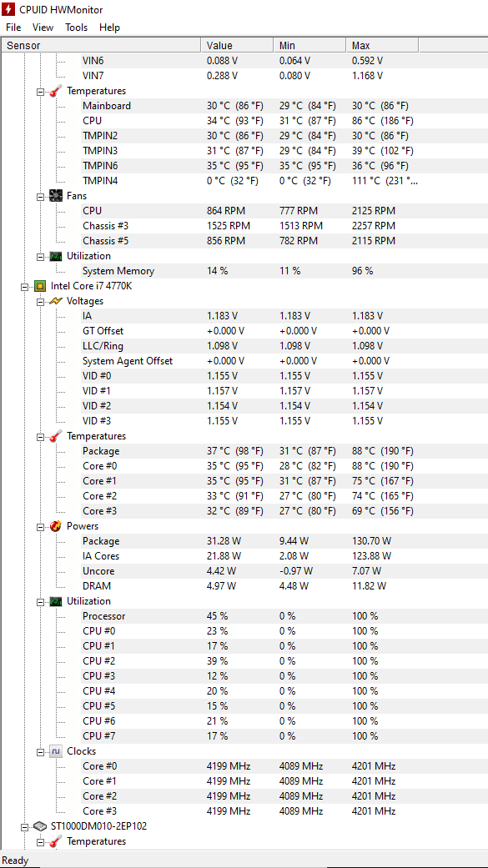Click the Clocks waveform icon
Screen dimensions: 488x868
56,752
